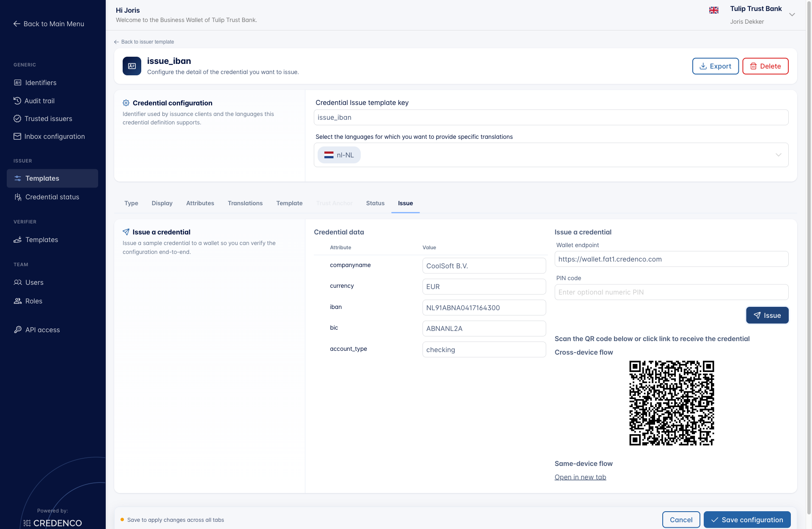Click the iban value field
The width and height of the screenshot is (812, 529).
pos(484,308)
